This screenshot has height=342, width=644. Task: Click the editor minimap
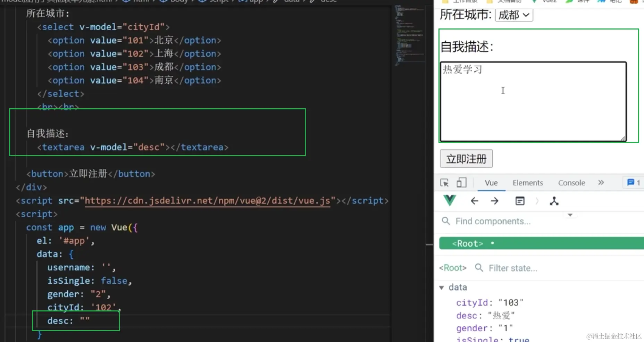[410, 35]
